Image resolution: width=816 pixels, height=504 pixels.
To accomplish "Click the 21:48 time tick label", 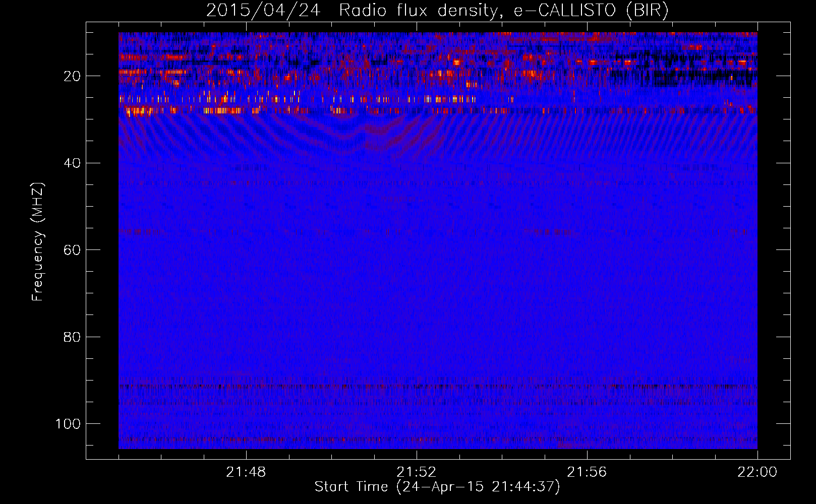I will coord(246,472).
